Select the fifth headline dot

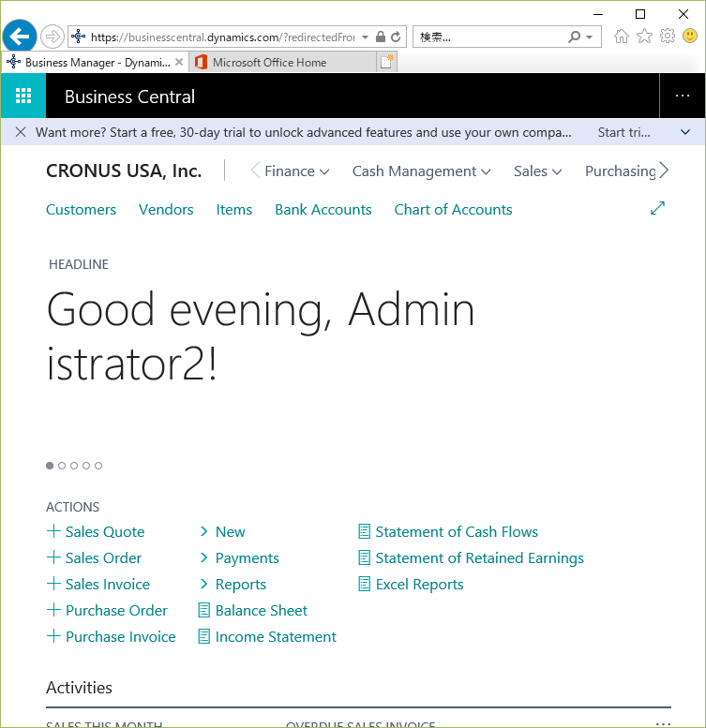(98, 466)
